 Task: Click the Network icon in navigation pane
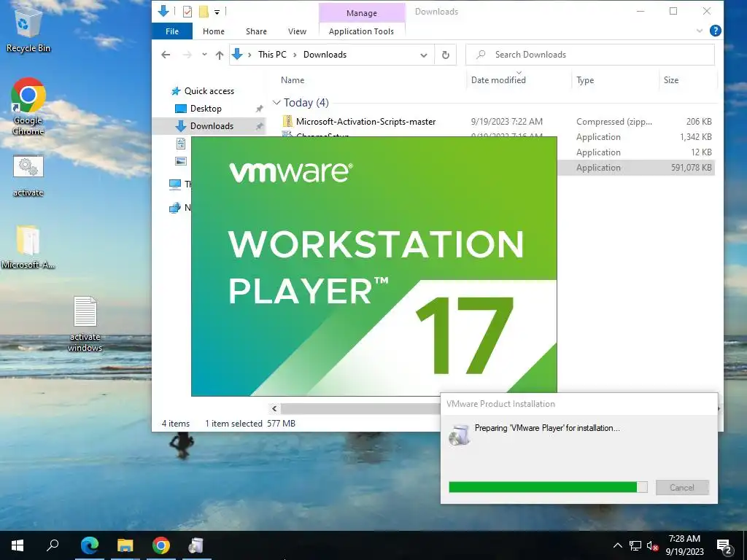(x=175, y=208)
